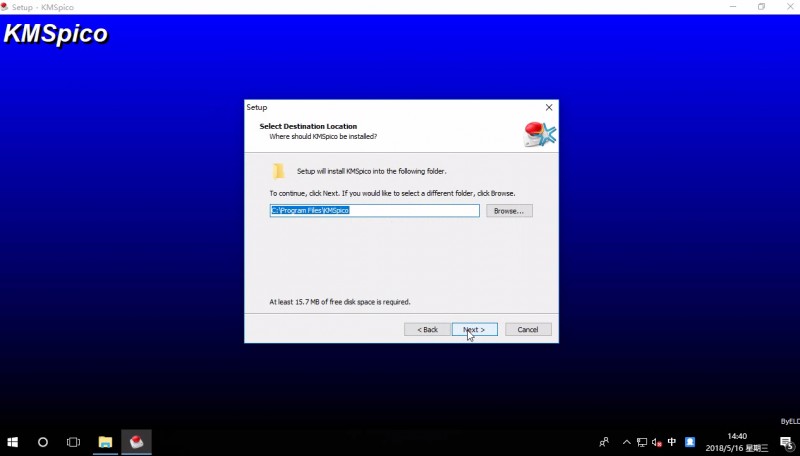800x456 pixels.
Task: Open Task View in the taskbar
Action: click(x=73, y=442)
